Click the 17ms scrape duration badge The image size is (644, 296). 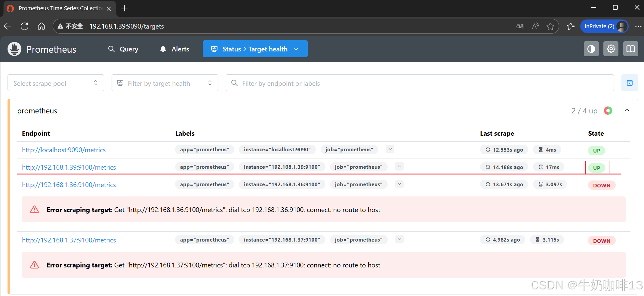click(x=548, y=167)
